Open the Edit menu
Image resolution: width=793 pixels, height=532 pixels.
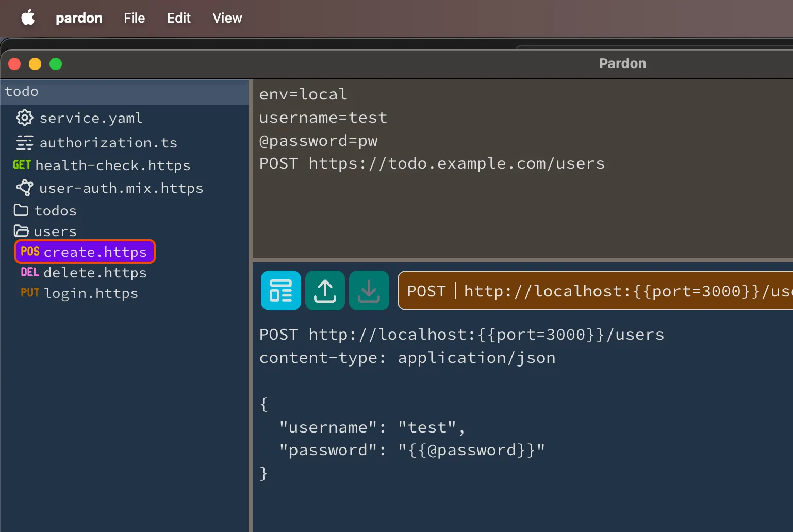[x=178, y=18]
